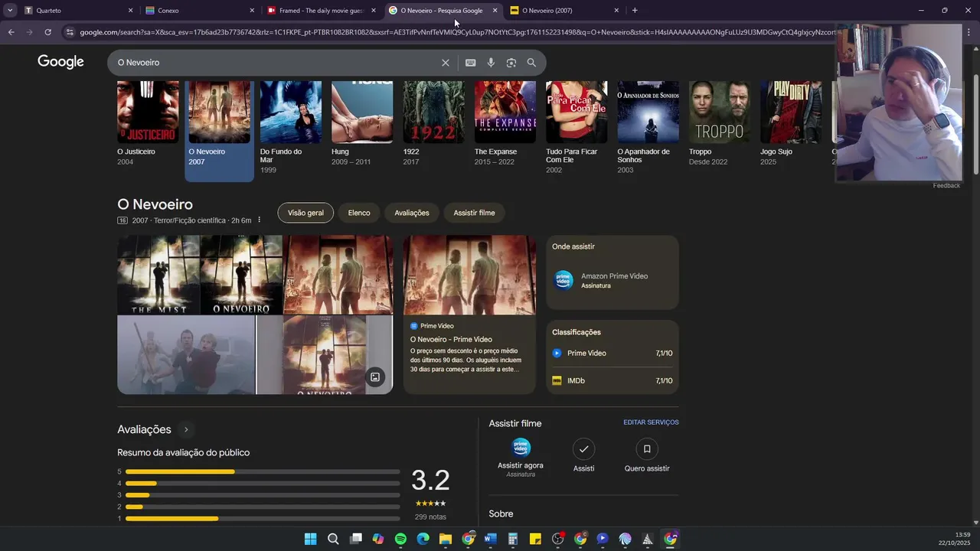The height and width of the screenshot is (551, 980).
Task: Expand the Avaliações section arrow
Action: click(185, 430)
